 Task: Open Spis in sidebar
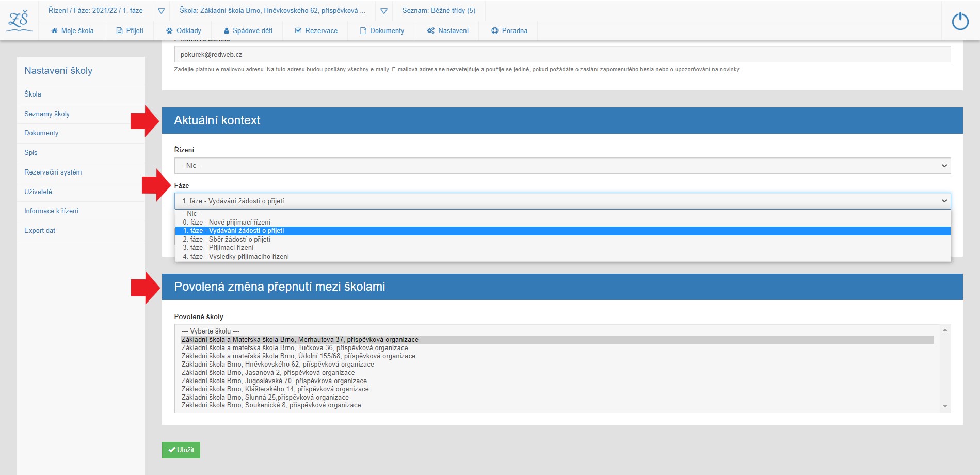coord(31,153)
